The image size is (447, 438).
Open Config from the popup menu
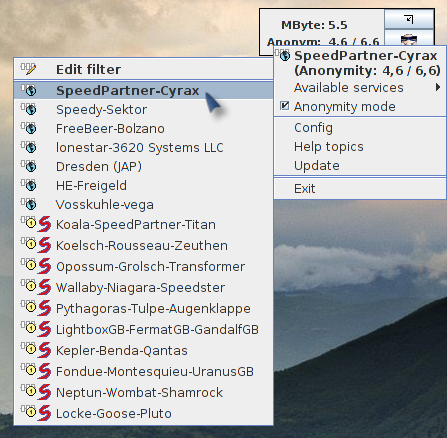coord(360,128)
